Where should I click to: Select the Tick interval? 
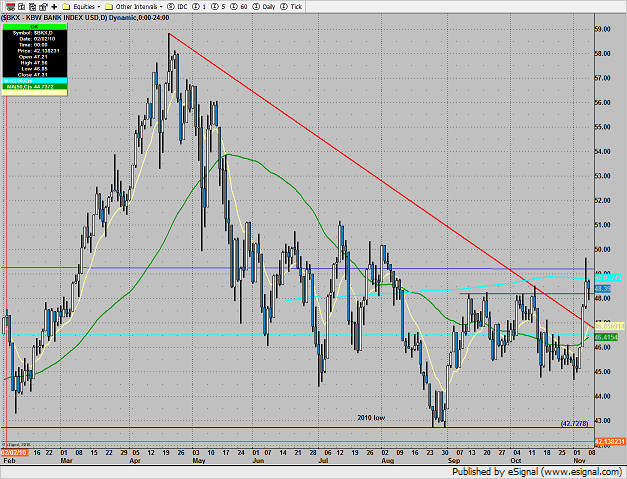pos(291,7)
